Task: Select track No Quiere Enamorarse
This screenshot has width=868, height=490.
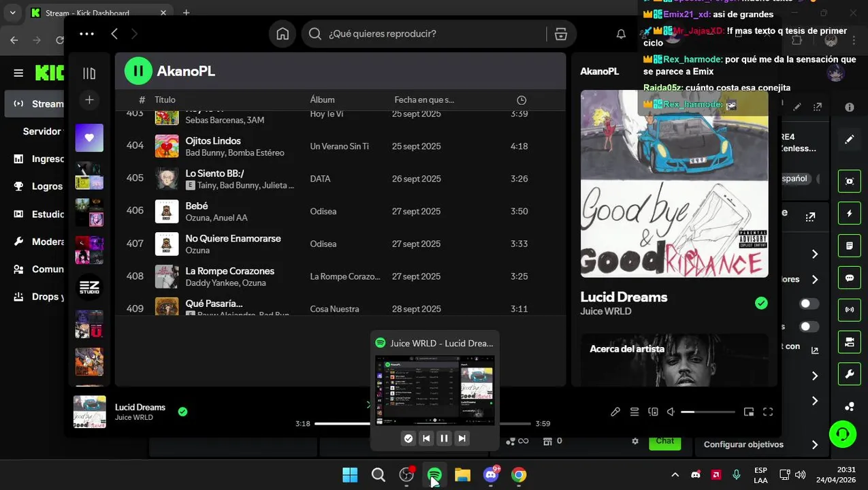Action: click(x=340, y=244)
